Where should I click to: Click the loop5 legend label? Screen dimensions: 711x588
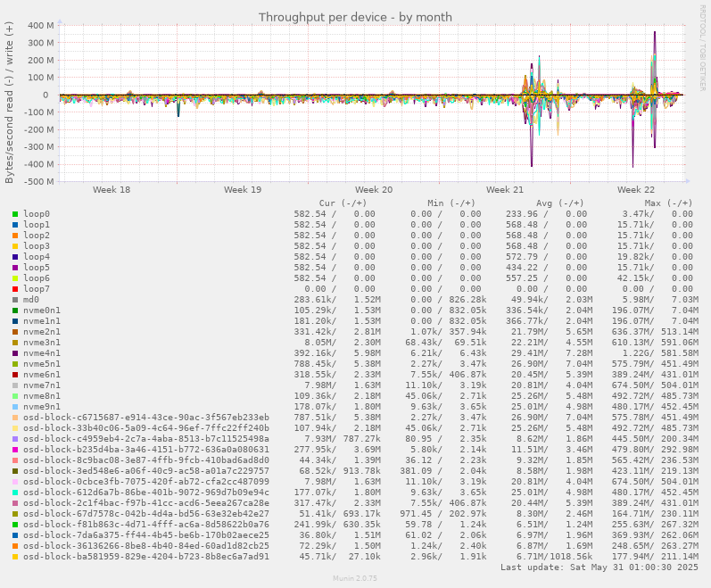[37, 268]
